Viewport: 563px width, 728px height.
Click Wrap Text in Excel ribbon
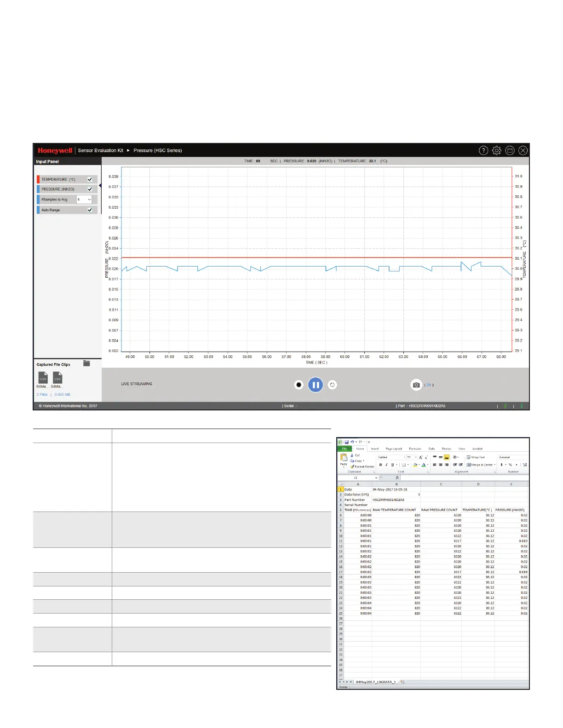click(x=476, y=457)
